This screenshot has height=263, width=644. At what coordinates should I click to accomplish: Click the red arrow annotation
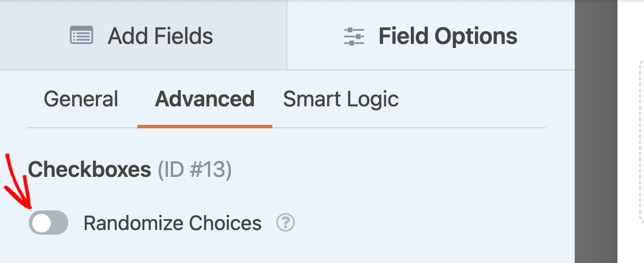pyautogui.click(x=17, y=181)
